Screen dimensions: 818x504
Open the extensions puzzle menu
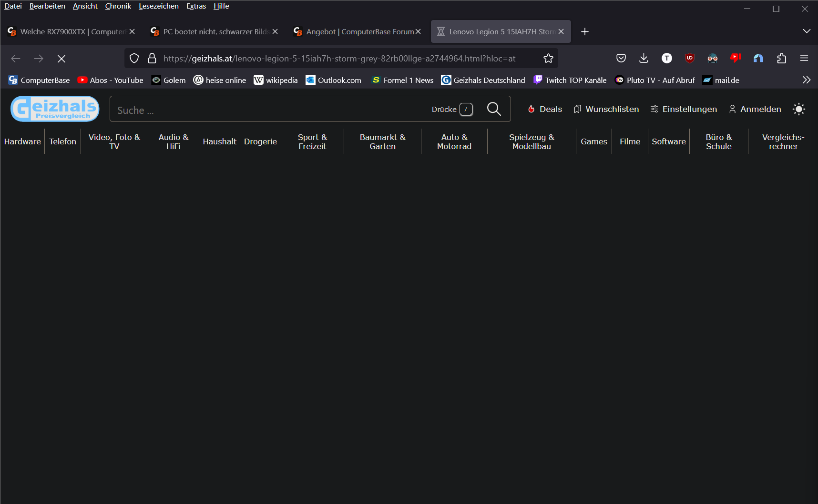781,58
